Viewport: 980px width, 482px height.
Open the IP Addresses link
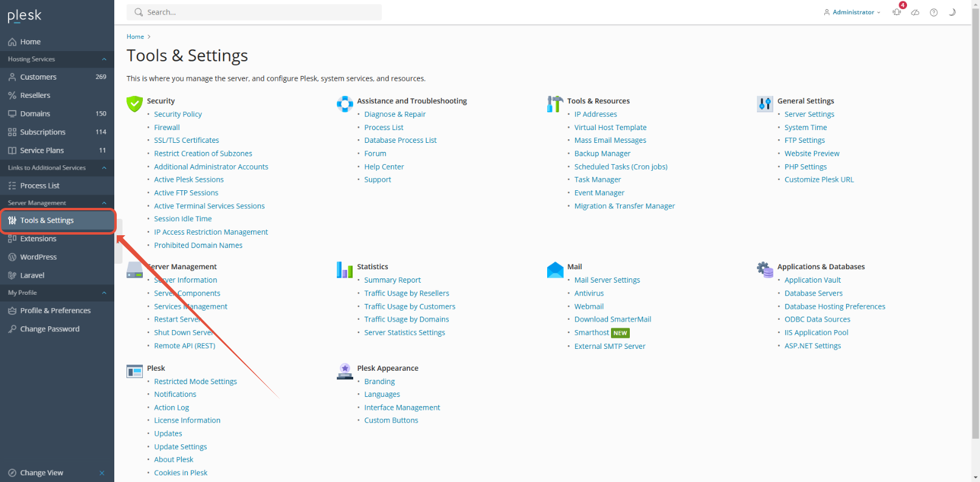click(x=595, y=114)
